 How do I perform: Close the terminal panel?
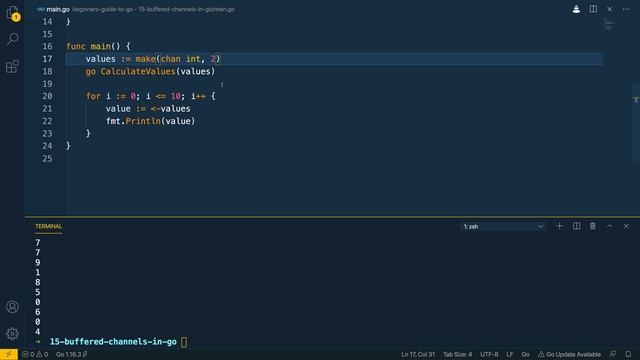[626, 226]
